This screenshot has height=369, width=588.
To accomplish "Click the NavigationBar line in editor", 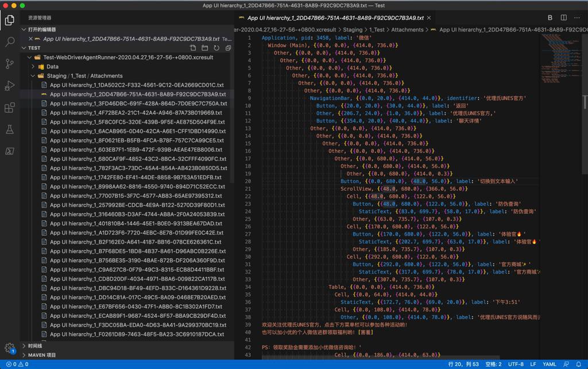I will tap(418, 98).
